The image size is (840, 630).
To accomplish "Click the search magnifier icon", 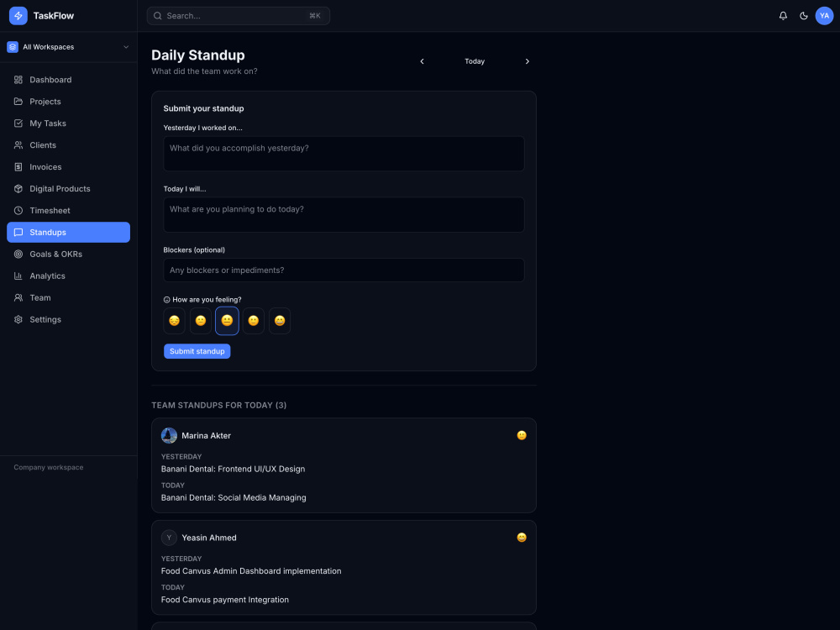I will [158, 15].
